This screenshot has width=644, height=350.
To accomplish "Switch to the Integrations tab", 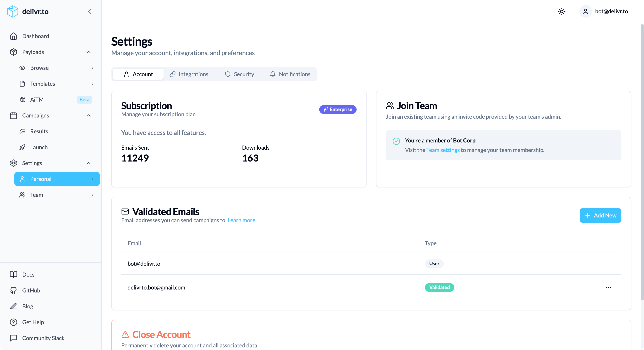I will pos(189,74).
